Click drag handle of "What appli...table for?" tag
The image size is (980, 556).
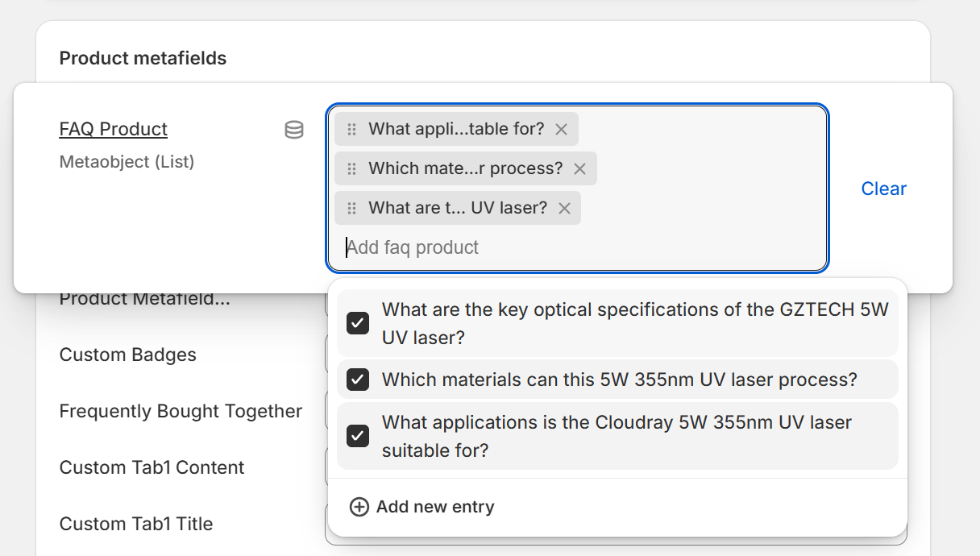point(351,129)
